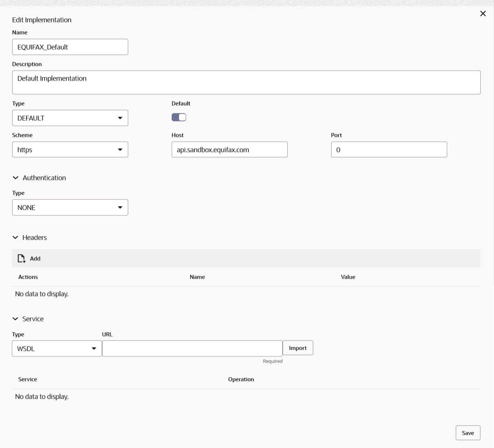The height and width of the screenshot is (448, 494).
Task: Collapse the Headers section chevron
Action: click(x=15, y=237)
